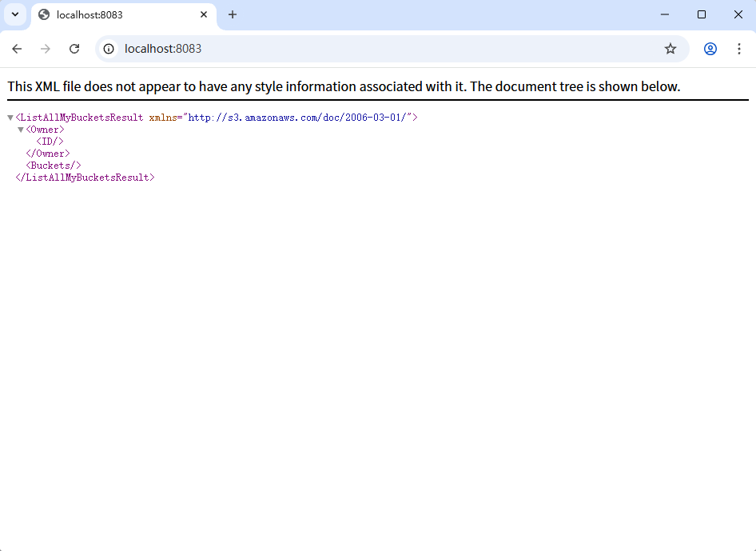Open a new tab with plus button
The height and width of the screenshot is (551, 756).
[233, 14]
